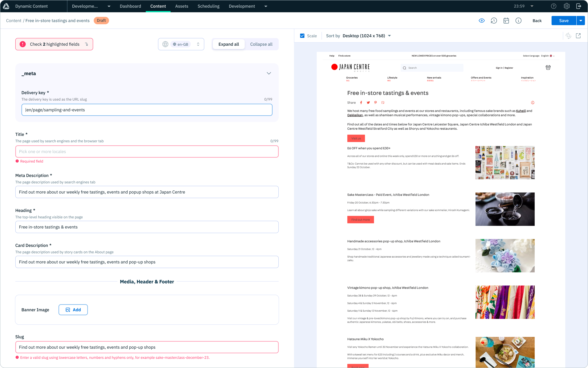Click the print icon in preview
The width and height of the screenshot is (588, 368).
tap(533, 102)
